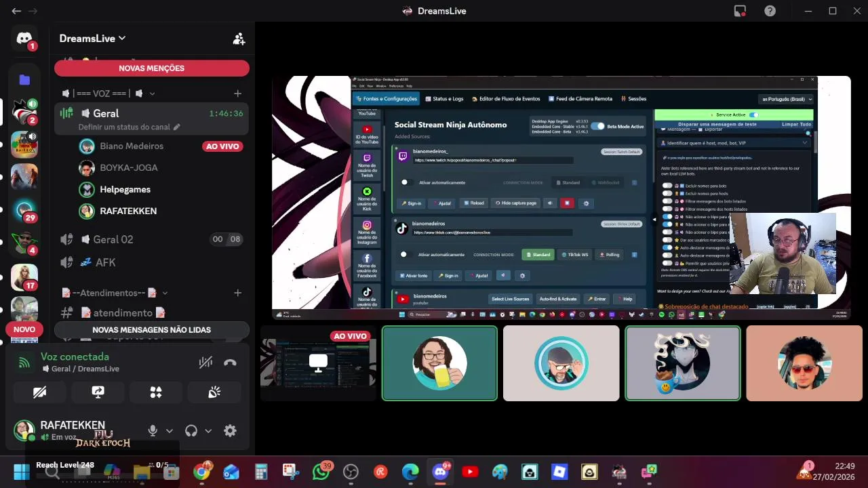Turn on camera in voice panel
Viewport: 868px width, 488px height.
click(39, 392)
